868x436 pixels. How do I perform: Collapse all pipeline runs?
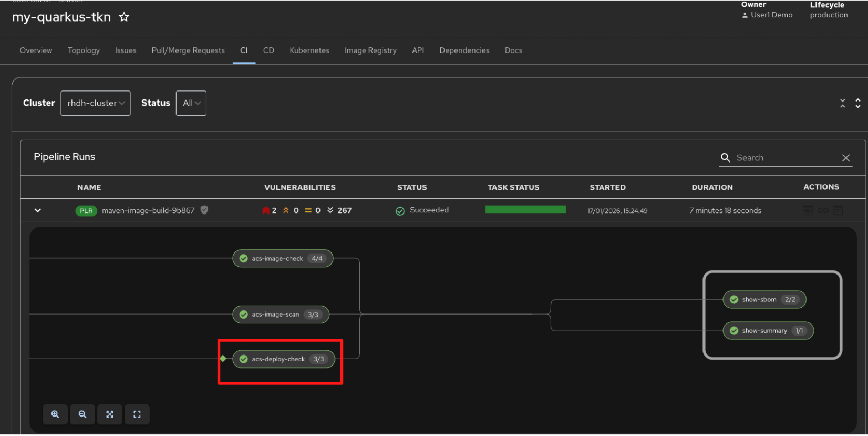(x=843, y=103)
